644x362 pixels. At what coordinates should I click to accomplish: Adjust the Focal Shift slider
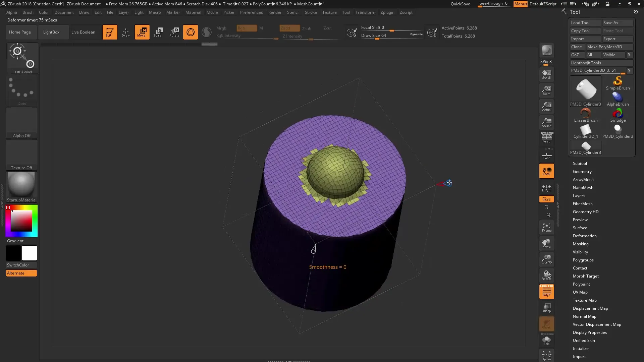392,28
